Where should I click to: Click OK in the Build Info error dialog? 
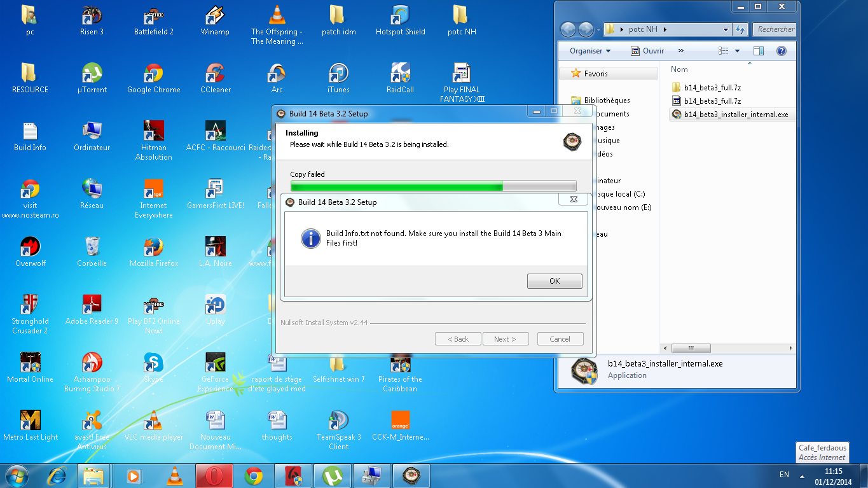pyautogui.click(x=555, y=281)
